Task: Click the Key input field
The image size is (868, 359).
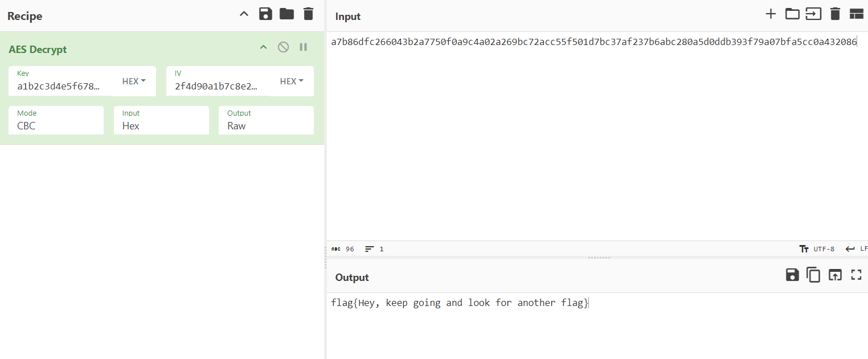Action: (59, 87)
